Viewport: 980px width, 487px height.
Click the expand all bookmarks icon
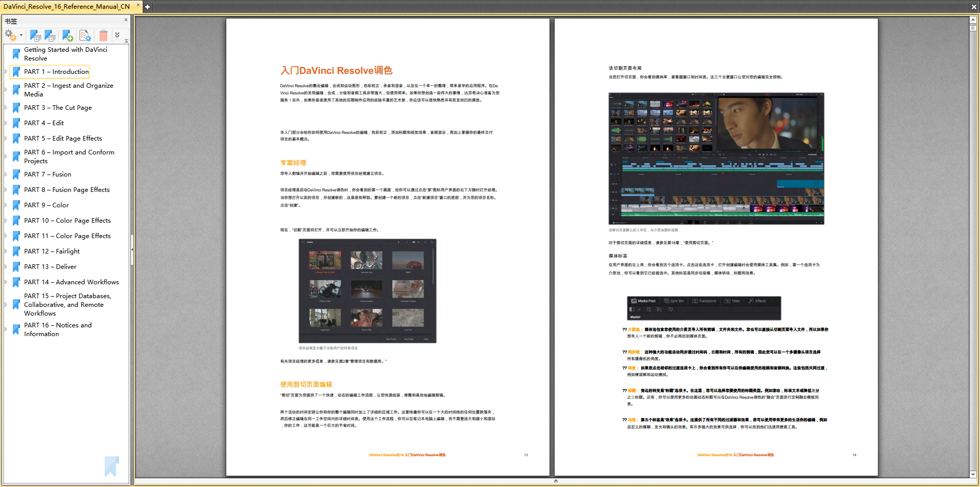pos(35,35)
